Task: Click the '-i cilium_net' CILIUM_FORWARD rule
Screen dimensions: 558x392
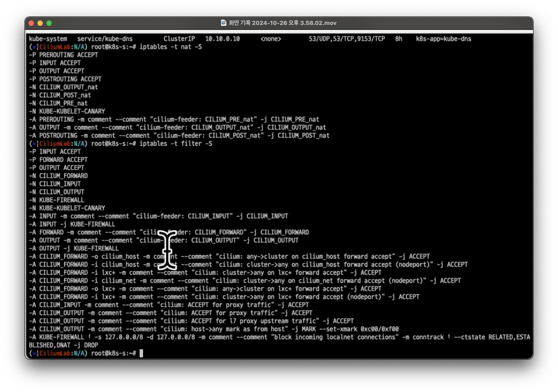Action: pos(245,281)
